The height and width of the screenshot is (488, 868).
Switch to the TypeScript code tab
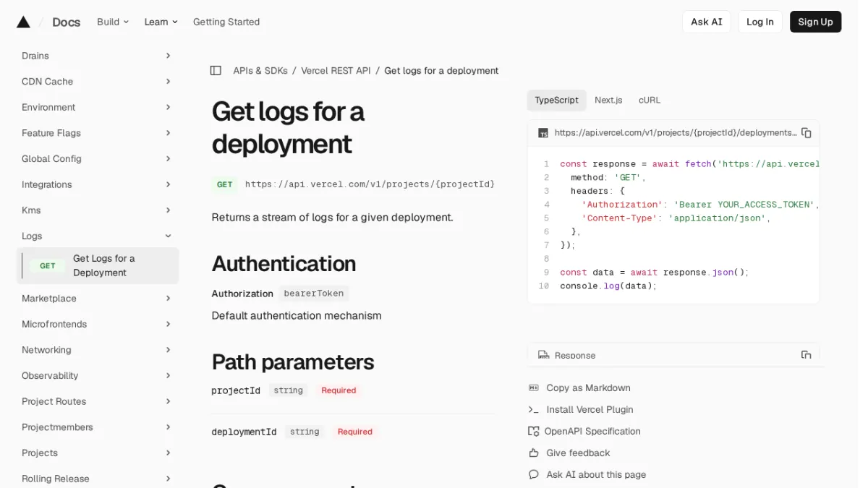[x=556, y=100]
